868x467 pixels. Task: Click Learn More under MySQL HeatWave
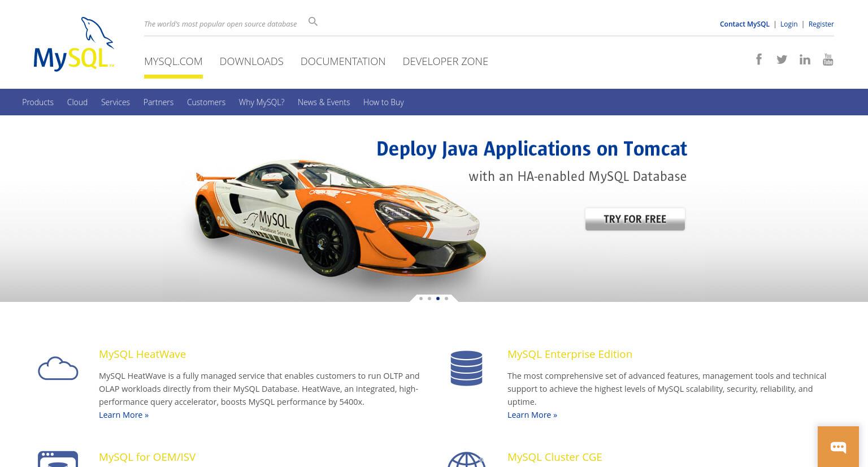(124, 414)
